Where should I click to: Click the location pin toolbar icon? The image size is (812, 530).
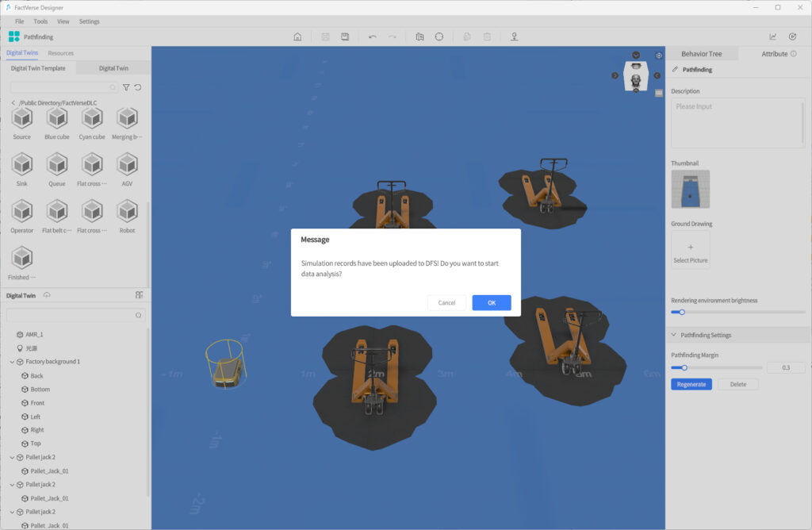[514, 36]
